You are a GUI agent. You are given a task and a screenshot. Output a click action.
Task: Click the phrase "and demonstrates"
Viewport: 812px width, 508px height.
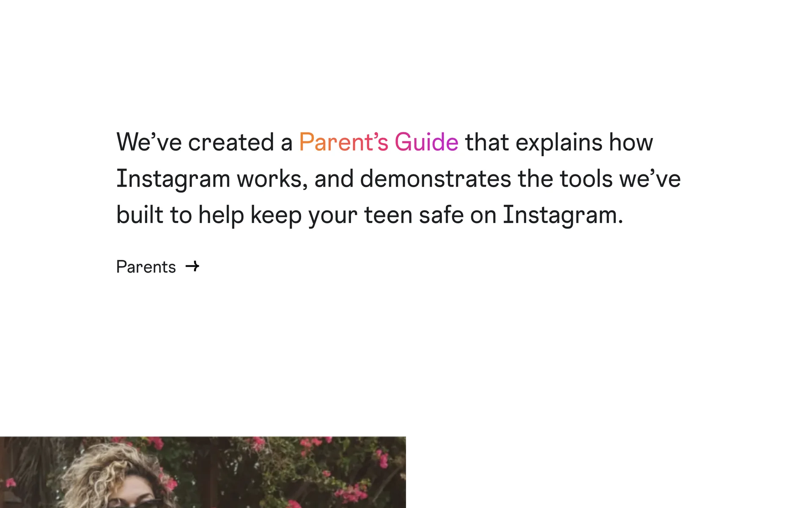[x=412, y=179]
